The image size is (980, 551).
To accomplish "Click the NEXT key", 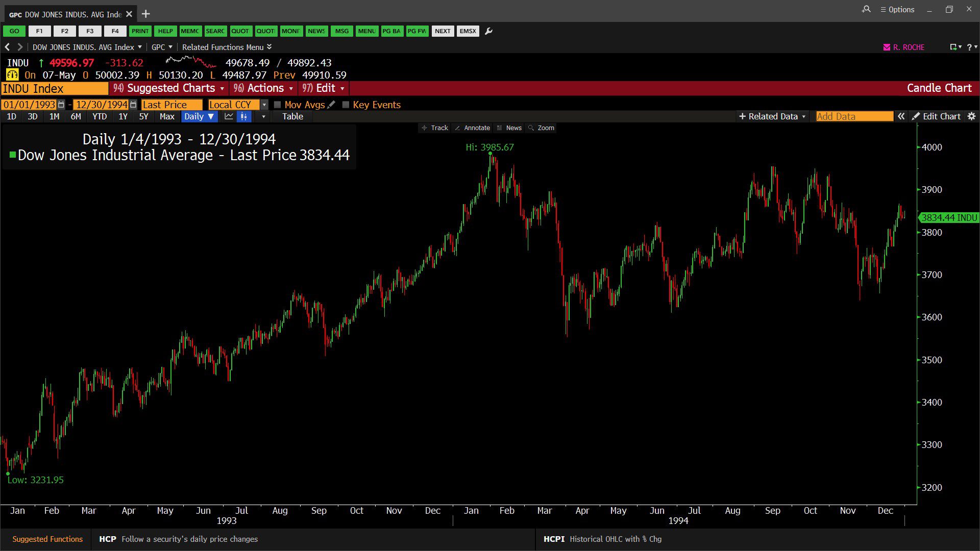I will click(443, 31).
